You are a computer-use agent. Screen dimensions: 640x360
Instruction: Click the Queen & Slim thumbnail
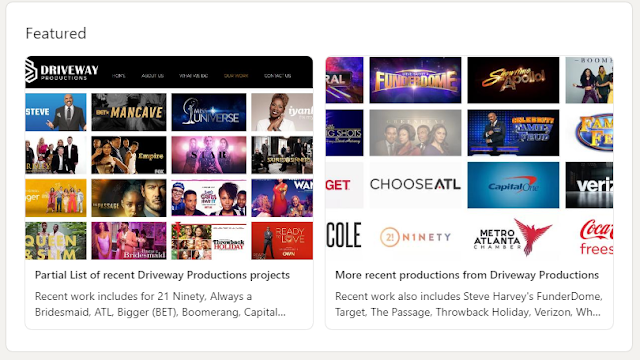click(x=56, y=241)
